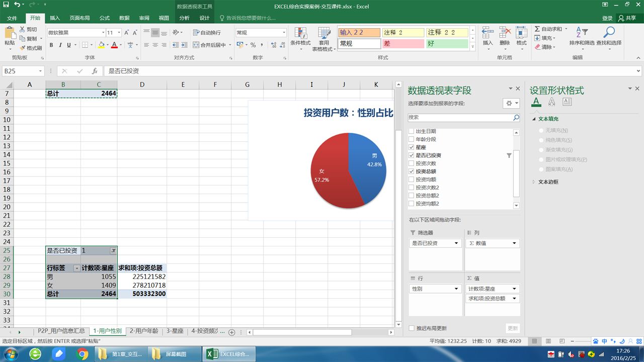The width and height of the screenshot is (644, 362).
Task: Check the 投资次数2 field checkbox
Action: 412,188
